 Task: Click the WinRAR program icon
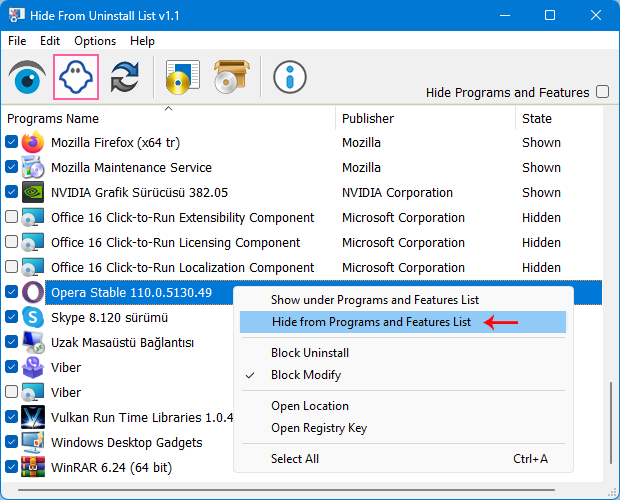coord(34,468)
